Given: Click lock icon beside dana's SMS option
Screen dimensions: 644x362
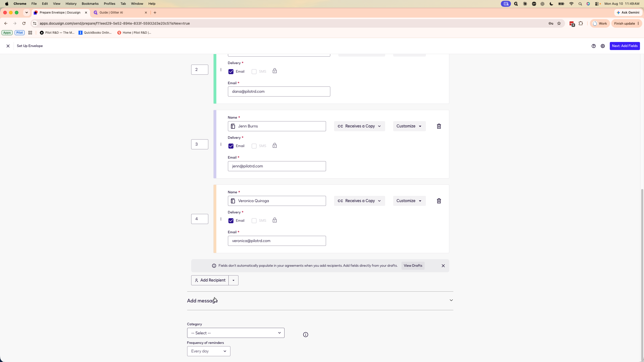Looking at the screenshot, I should [275, 71].
